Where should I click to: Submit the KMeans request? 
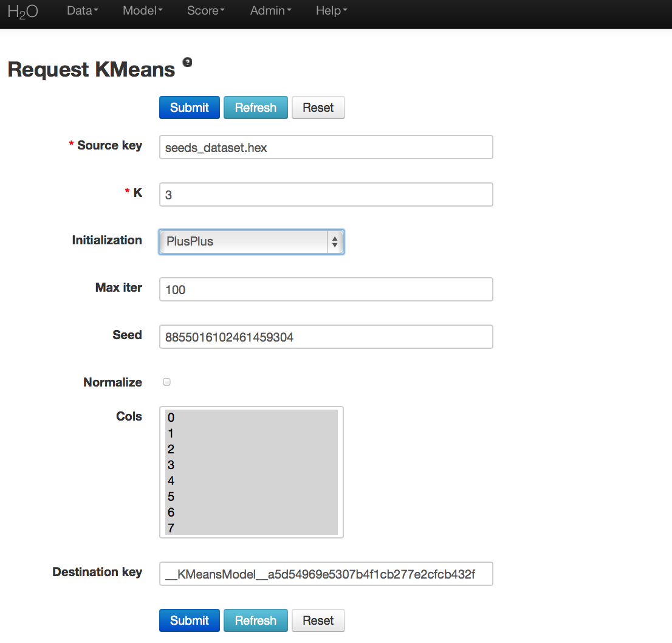[x=189, y=107]
